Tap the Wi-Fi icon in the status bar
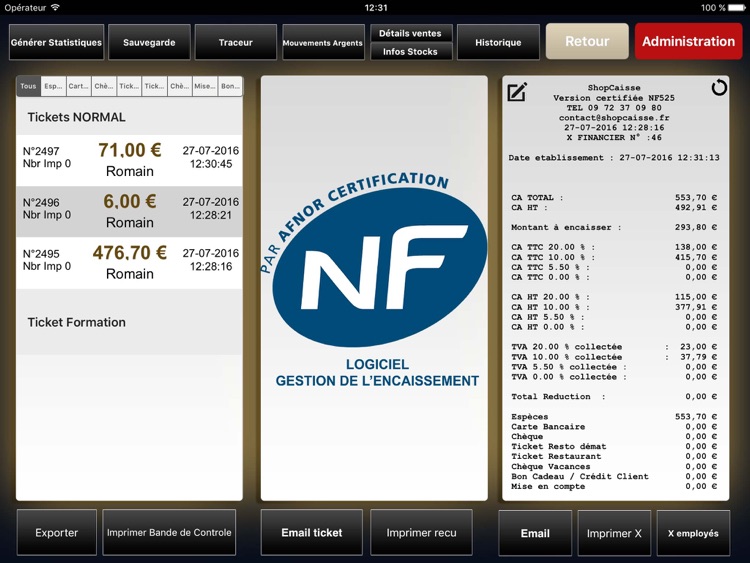Screen dimensions: 750x563 pos(55,7)
